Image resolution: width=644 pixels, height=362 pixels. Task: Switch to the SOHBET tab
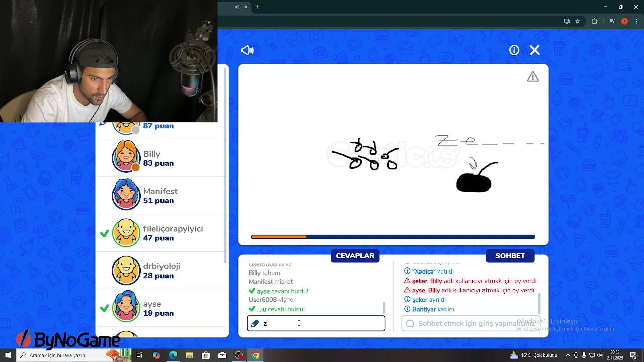(x=510, y=256)
